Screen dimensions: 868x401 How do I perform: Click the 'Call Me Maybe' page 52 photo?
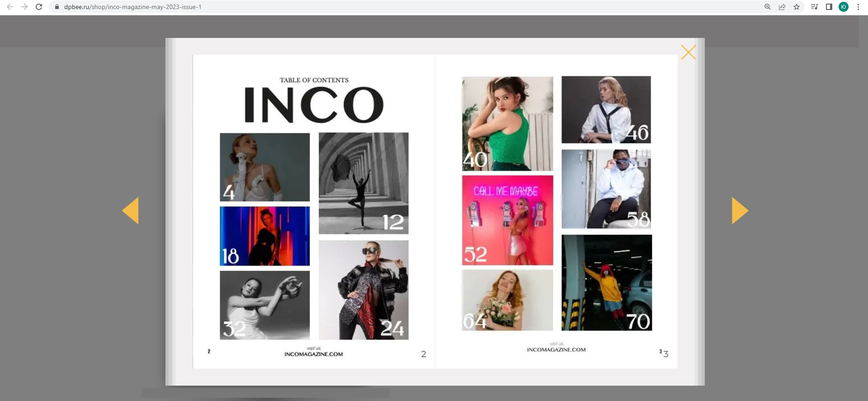(x=507, y=220)
